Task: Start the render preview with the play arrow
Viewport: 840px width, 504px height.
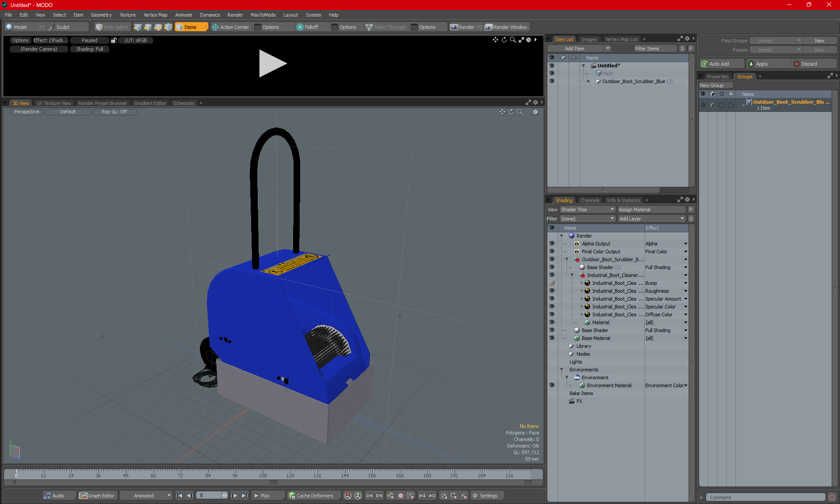Action: coord(273,63)
